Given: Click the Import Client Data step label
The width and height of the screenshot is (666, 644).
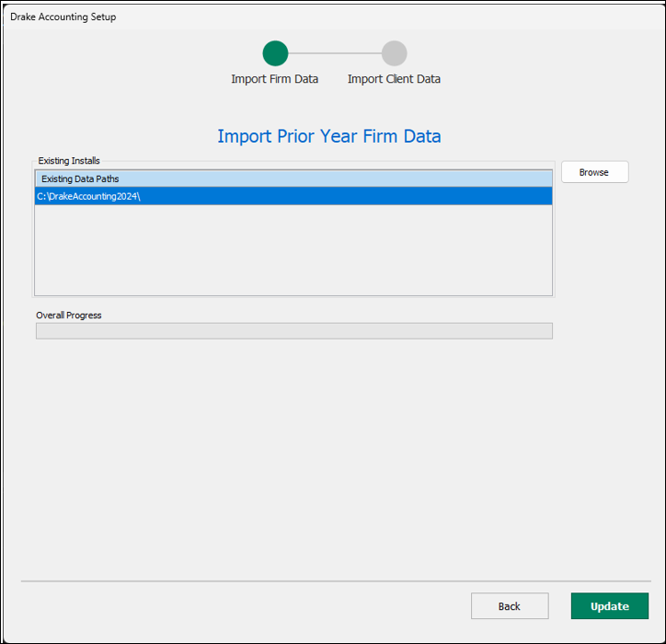Looking at the screenshot, I should [394, 79].
